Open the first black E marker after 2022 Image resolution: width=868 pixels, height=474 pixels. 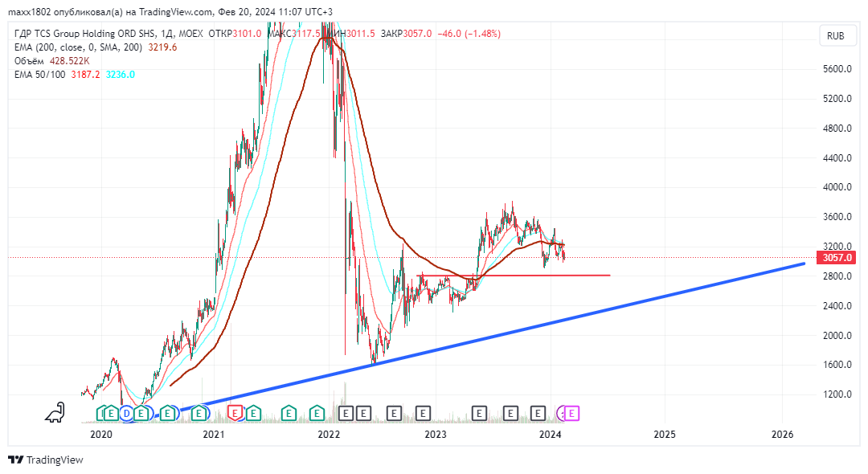tap(346, 413)
